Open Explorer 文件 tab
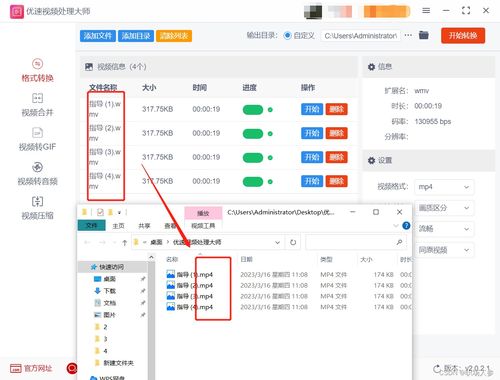Screen dimensions: 500x380 tap(92, 226)
